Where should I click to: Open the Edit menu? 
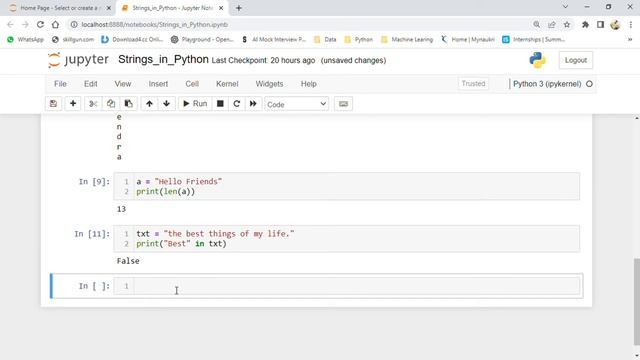click(x=91, y=84)
